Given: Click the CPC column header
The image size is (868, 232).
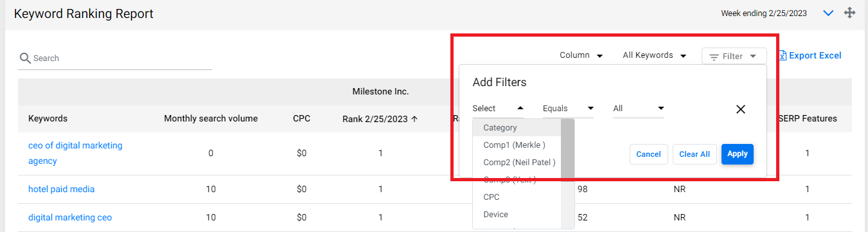Looking at the screenshot, I should click(301, 118).
